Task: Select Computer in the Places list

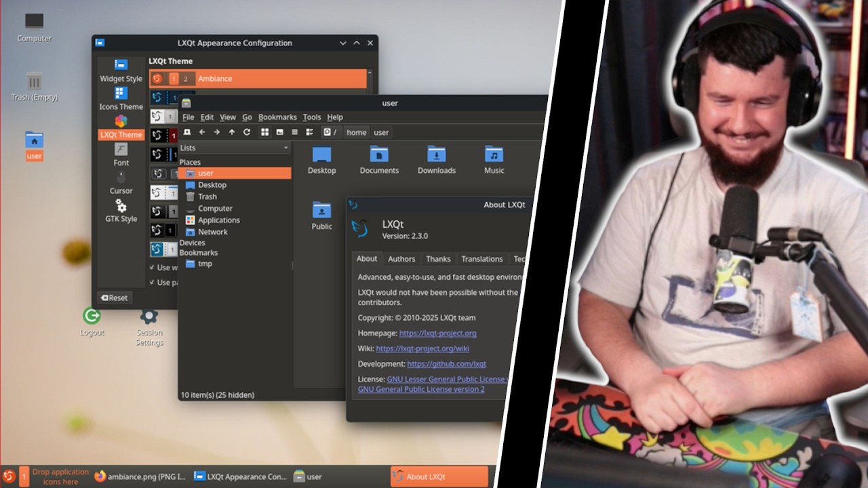Action: click(235, 208)
